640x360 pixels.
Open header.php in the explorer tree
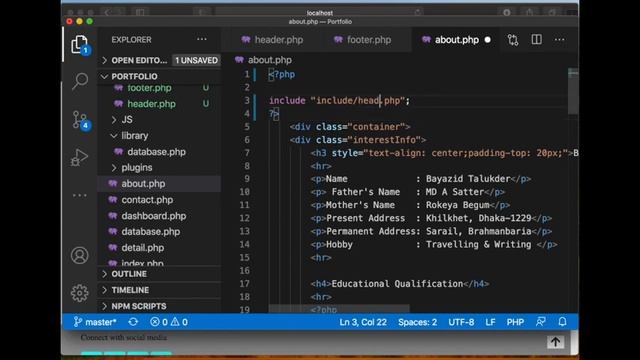pos(151,104)
